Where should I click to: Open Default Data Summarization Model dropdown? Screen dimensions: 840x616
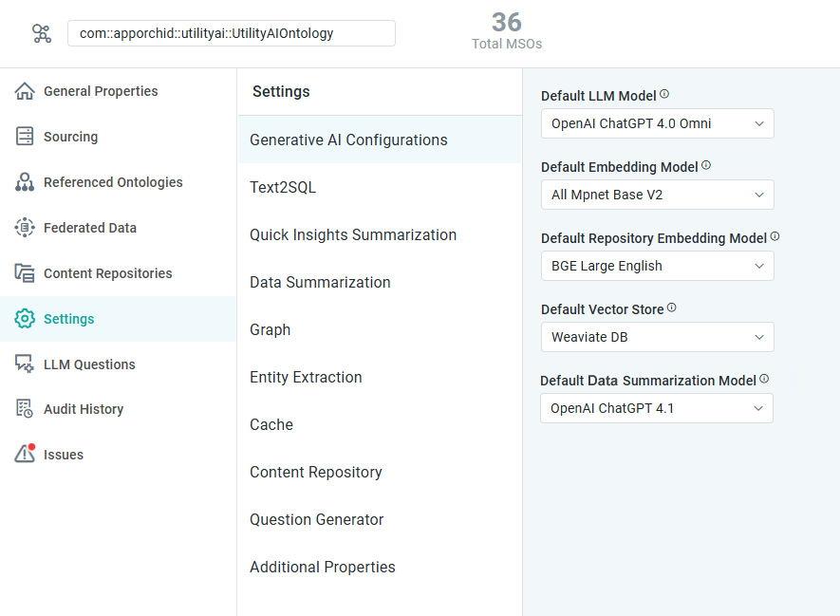(657, 408)
